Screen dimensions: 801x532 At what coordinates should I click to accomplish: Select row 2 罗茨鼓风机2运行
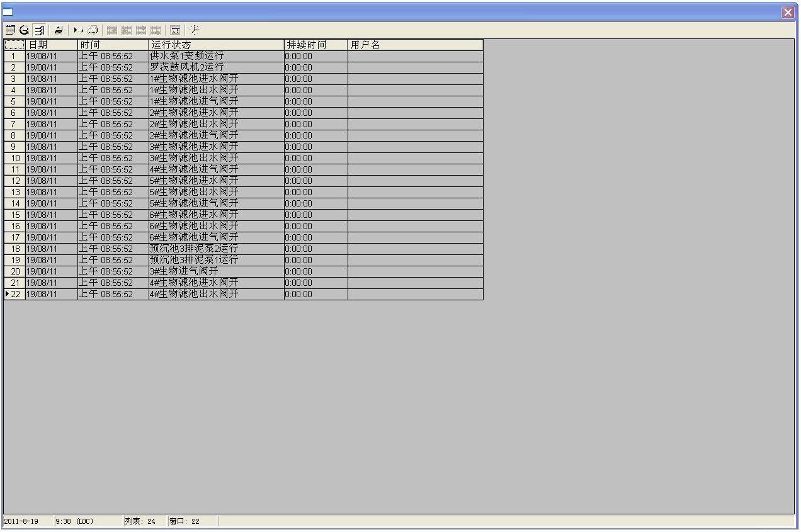point(243,67)
